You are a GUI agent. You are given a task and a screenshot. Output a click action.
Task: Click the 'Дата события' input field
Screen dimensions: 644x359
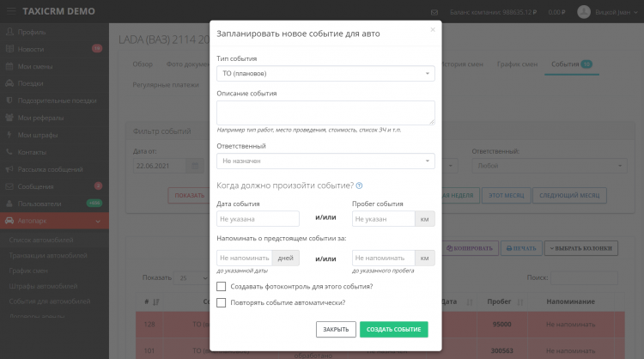click(258, 219)
